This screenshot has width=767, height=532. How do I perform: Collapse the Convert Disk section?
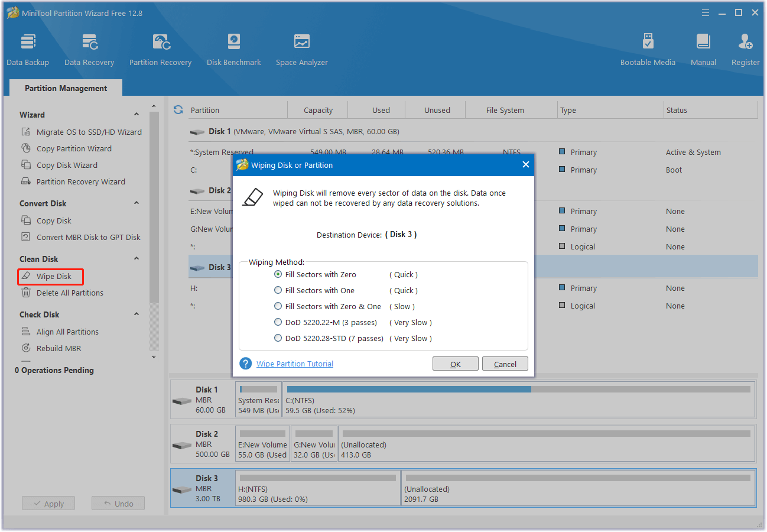pos(136,203)
